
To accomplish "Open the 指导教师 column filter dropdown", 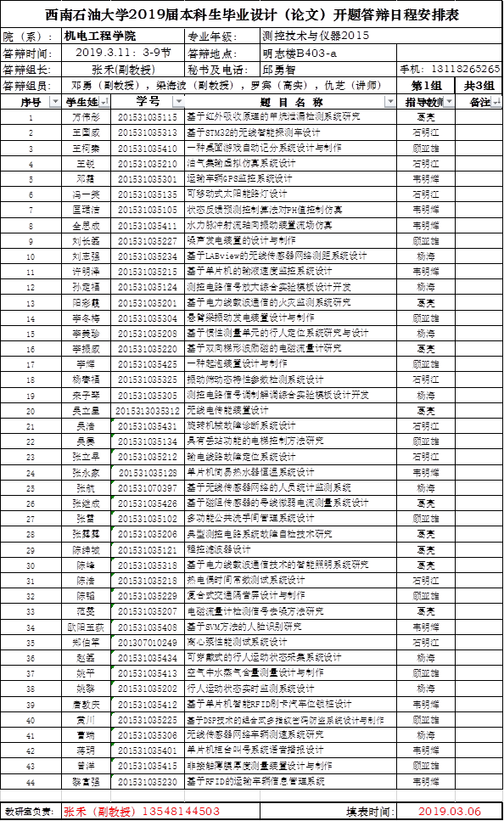I will (x=449, y=102).
